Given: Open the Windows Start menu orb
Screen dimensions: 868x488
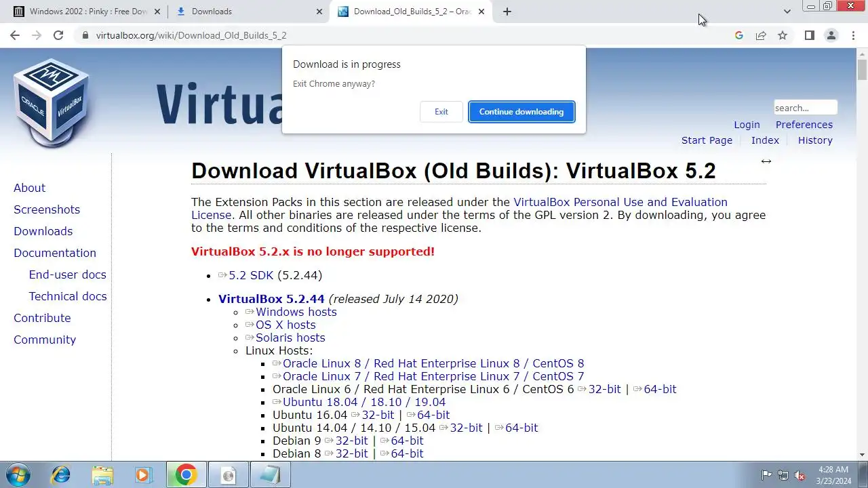Looking at the screenshot, I should pyautogui.click(x=18, y=474).
